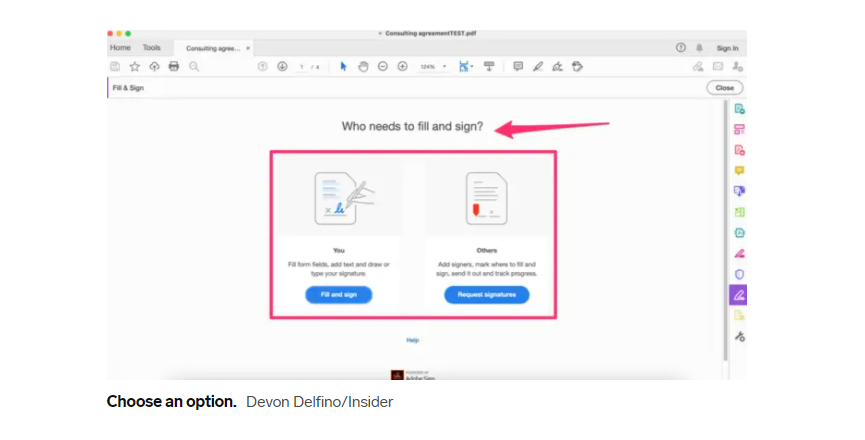
Task: Close the Fill & Sign panel
Action: [x=725, y=88]
